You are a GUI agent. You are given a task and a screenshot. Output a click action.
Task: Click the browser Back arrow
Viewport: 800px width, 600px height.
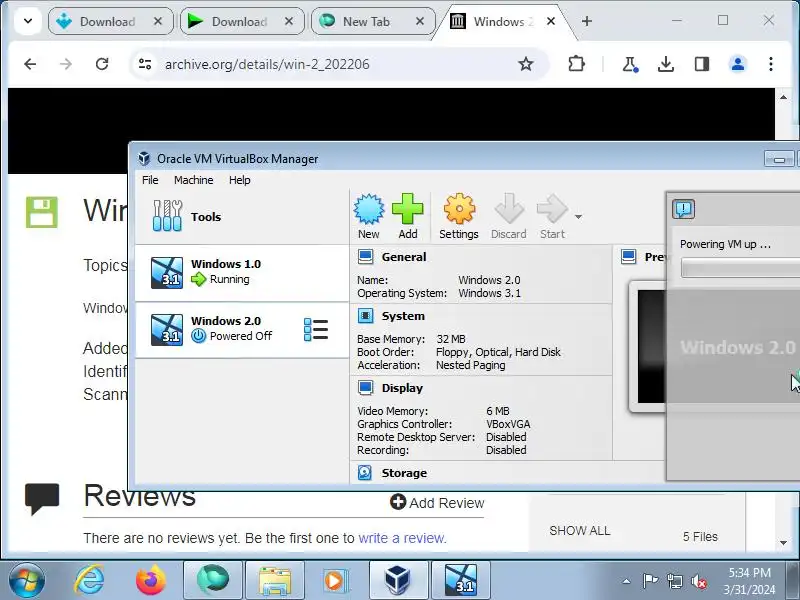[30, 64]
